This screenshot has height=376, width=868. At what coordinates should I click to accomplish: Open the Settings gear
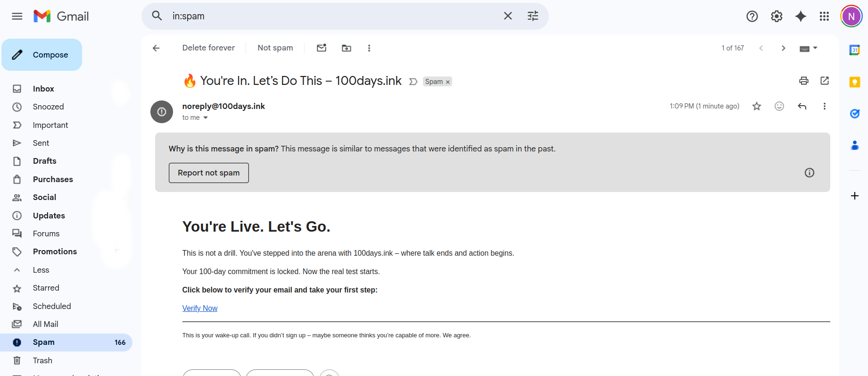click(777, 17)
